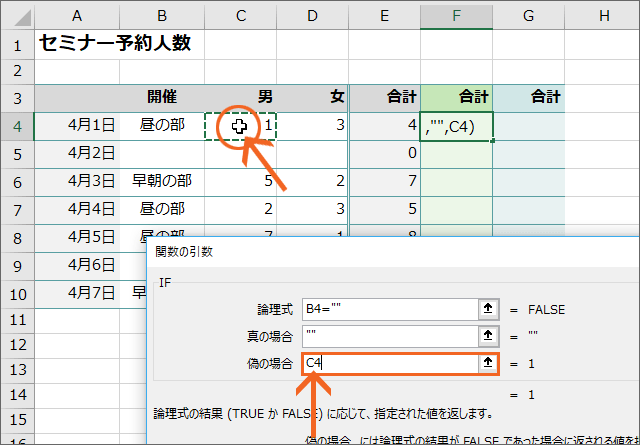This screenshot has width=640, height=445.
Task: Select column H header
Action: pos(602,16)
